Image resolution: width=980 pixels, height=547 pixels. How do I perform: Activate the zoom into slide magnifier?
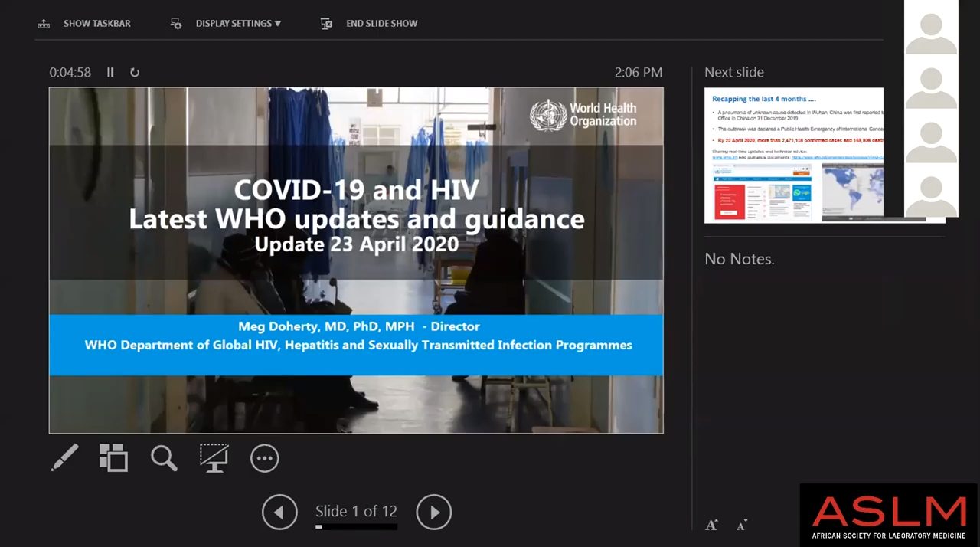pyautogui.click(x=164, y=458)
